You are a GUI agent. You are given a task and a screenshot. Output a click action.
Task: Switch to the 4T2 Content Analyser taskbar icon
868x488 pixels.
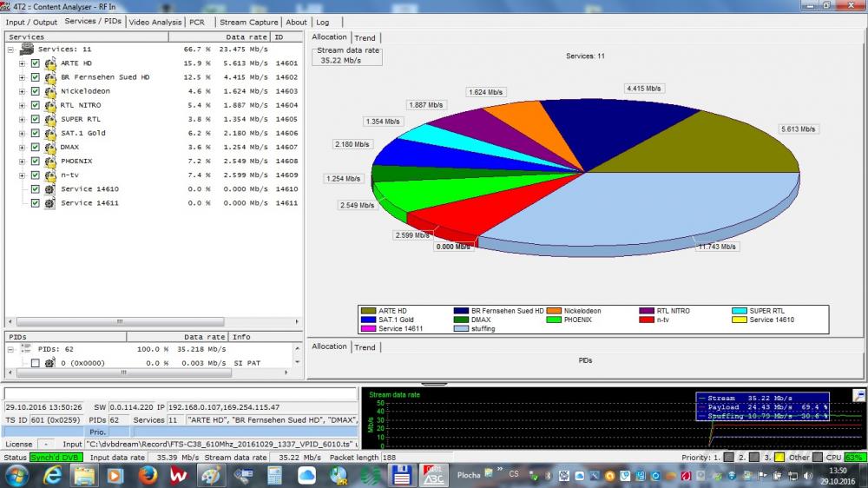[x=433, y=475]
